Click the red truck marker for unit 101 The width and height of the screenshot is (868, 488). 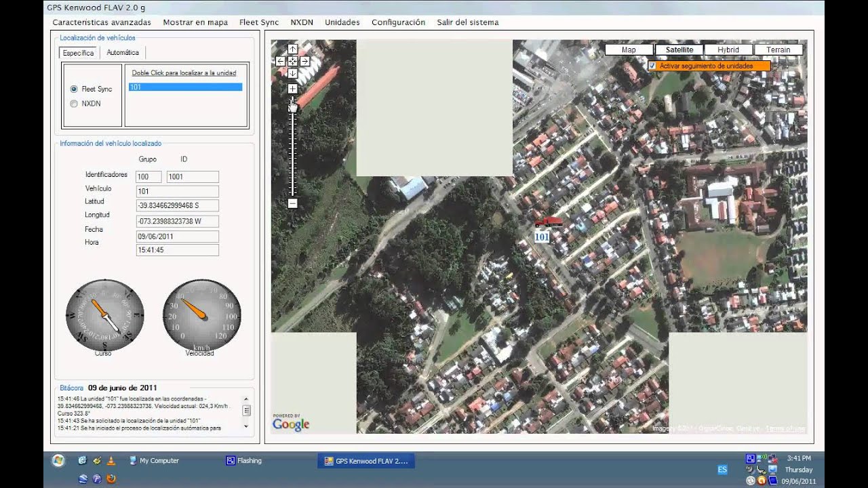pyautogui.click(x=548, y=222)
